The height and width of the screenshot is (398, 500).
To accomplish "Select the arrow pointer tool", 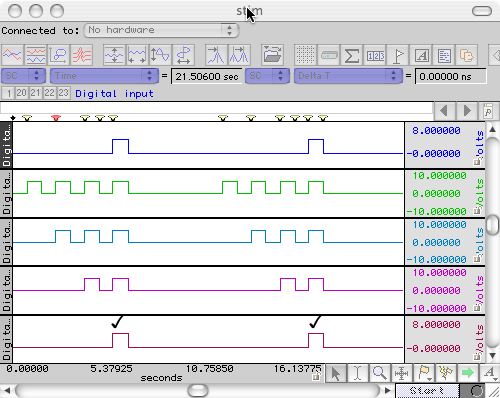I will click(x=336, y=373).
